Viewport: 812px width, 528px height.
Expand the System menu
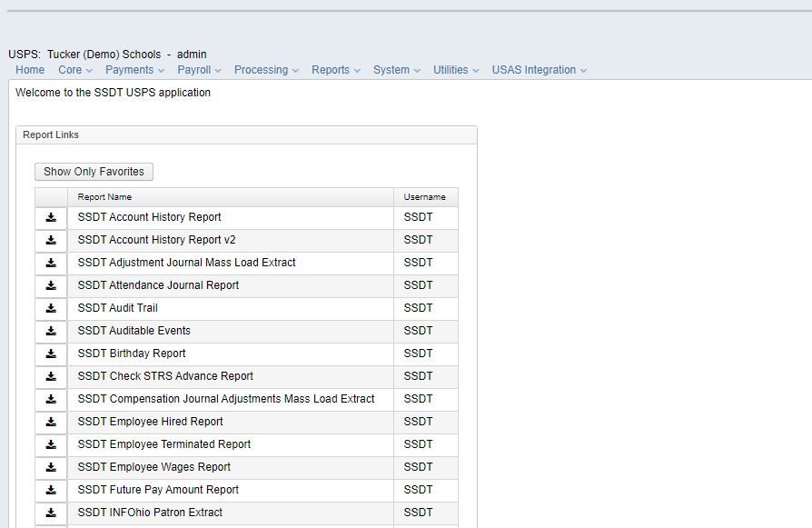tap(397, 70)
